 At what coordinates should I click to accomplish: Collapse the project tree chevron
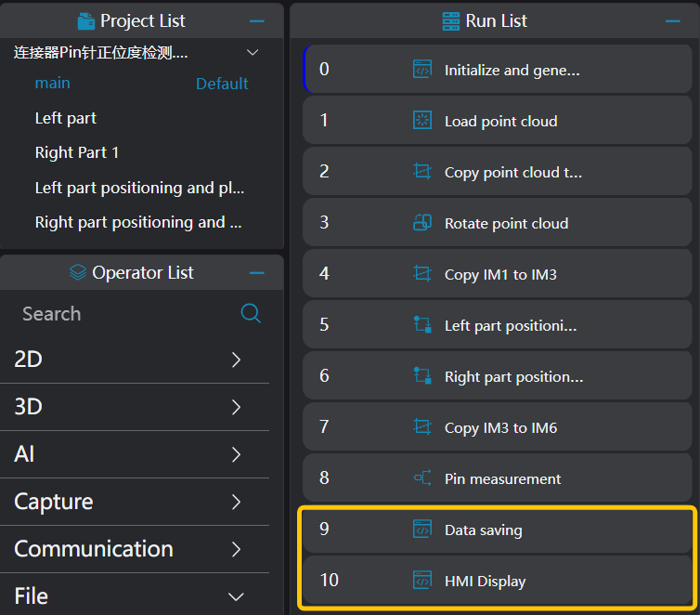253,53
